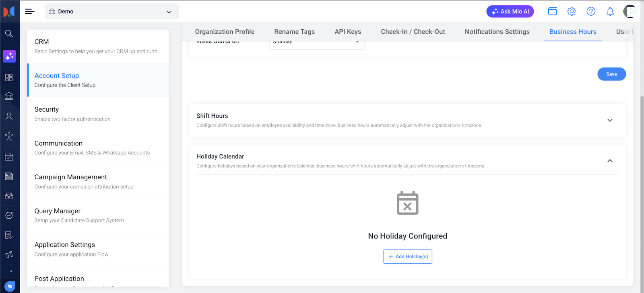
Task: Click the purple AI sparkle sidebar icon
Action: click(x=9, y=56)
